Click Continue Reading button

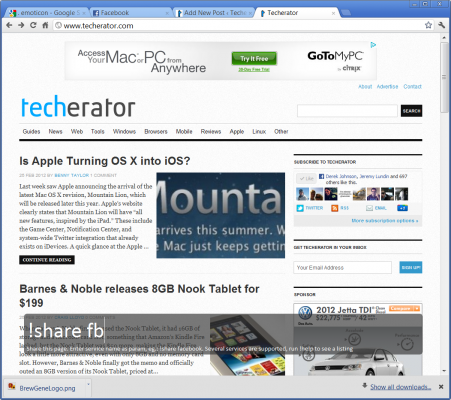click(47, 260)
